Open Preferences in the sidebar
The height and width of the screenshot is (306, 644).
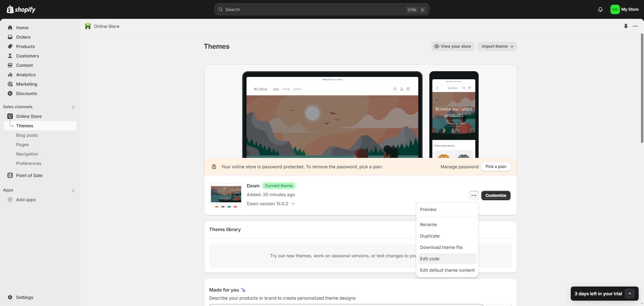[29, 163]
